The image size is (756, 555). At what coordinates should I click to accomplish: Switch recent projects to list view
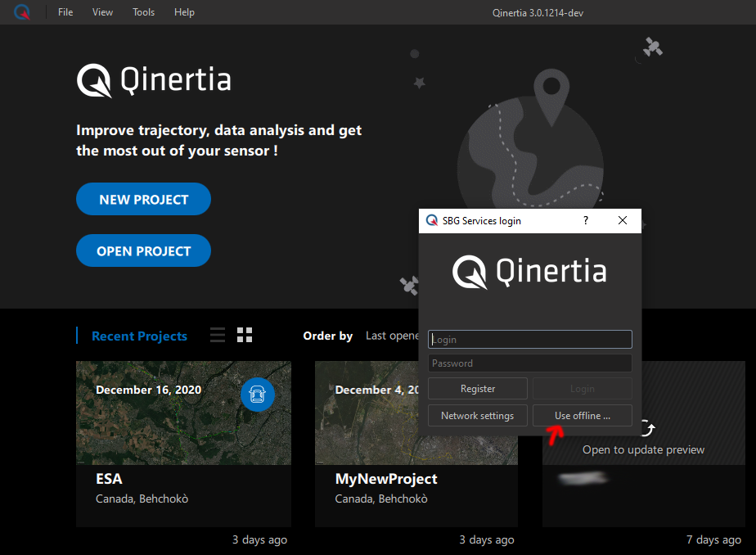click(218, 335)
